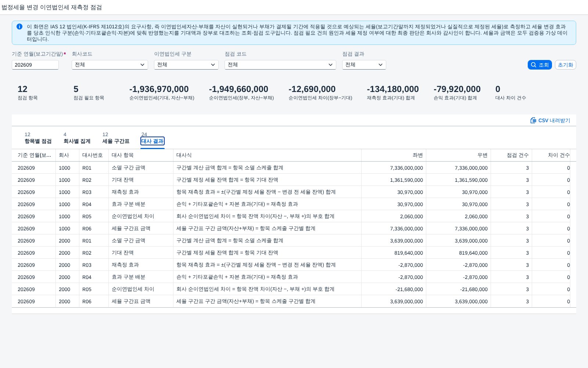Click the blue info icon in the notice banner
This screenshot has height=368, width=588.
[x=19, y=26]
